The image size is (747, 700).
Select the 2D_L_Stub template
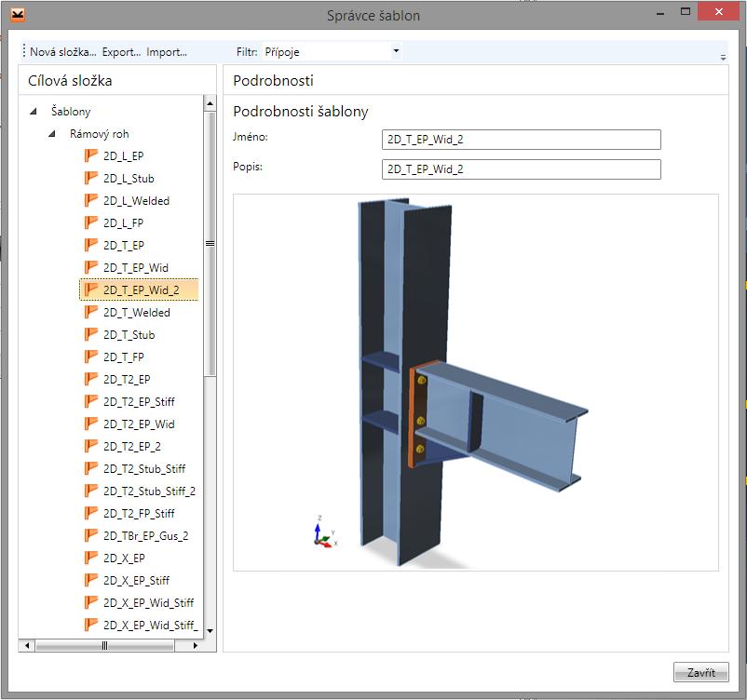point(129,179)
